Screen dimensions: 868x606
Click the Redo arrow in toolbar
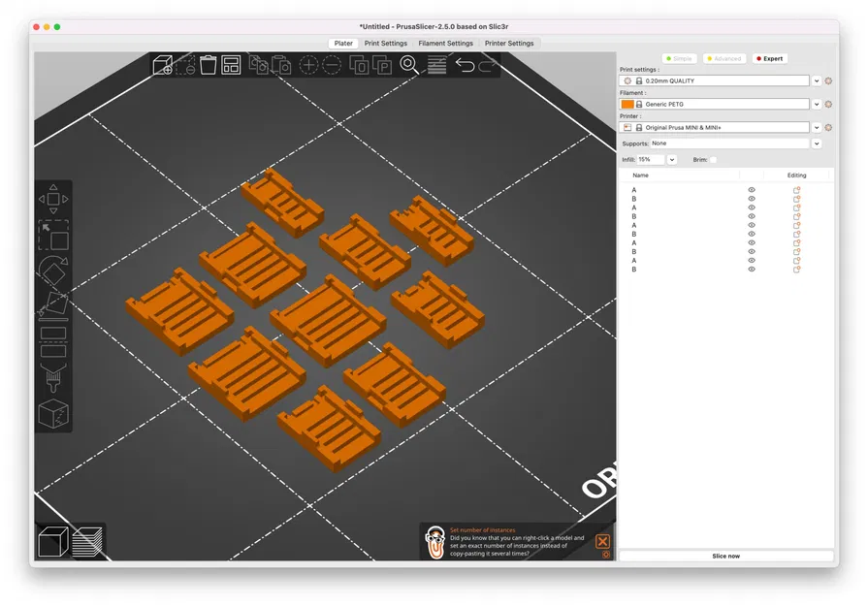487,66
